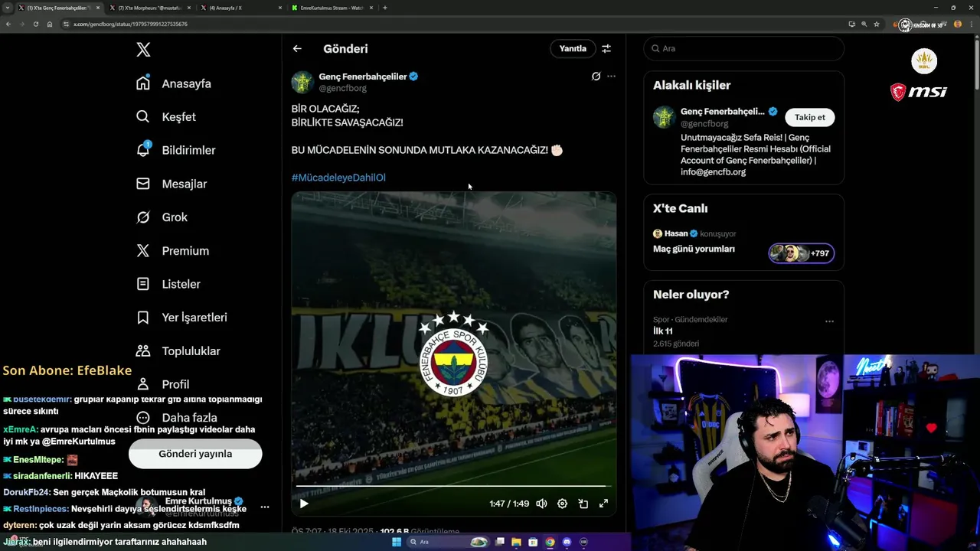Open video settings gear icon
Screen dimensions: 980x551
click(562, 504)
